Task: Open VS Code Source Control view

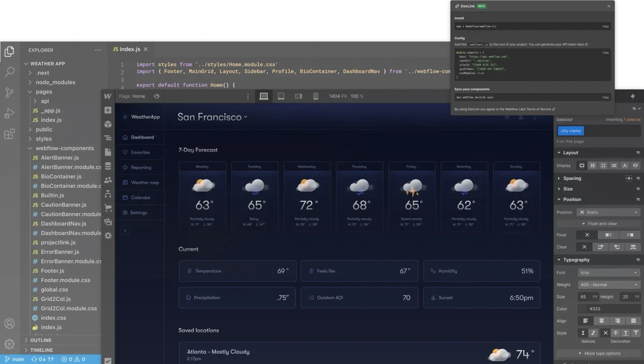Action: (9, 92)
